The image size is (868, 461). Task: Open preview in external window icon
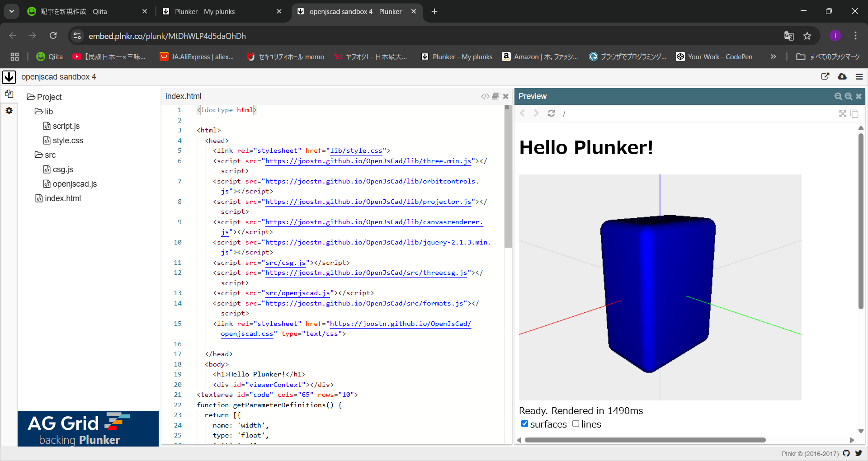tap(825, 77)
